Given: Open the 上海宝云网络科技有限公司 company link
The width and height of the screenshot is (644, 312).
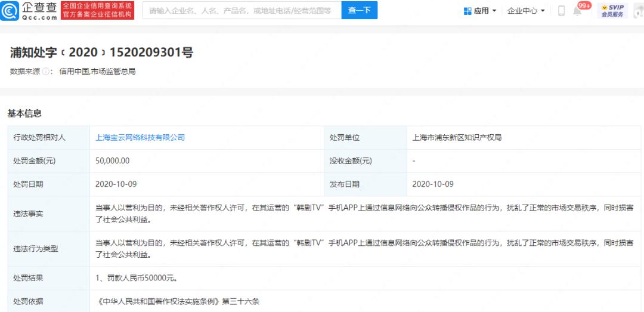Looking at the screenshot, I should coord(140,137).
